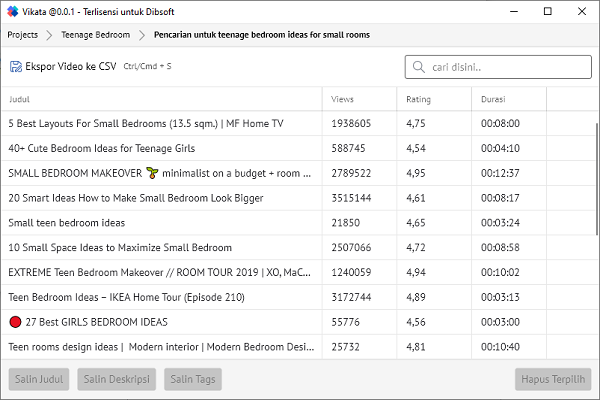Click the Salin Deskripsi button
Image resolution: width=600 pixels, height=400 pixels.
coord(117,379)
